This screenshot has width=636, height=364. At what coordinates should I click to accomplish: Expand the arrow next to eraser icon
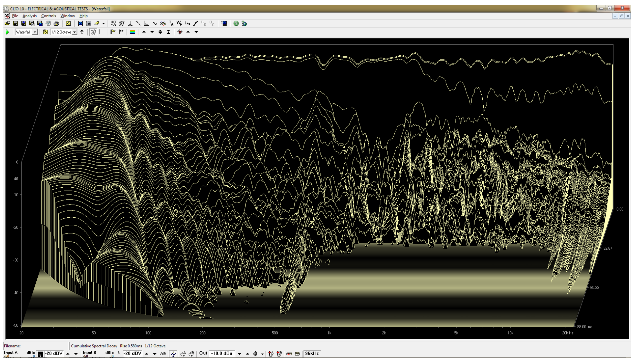103,23
